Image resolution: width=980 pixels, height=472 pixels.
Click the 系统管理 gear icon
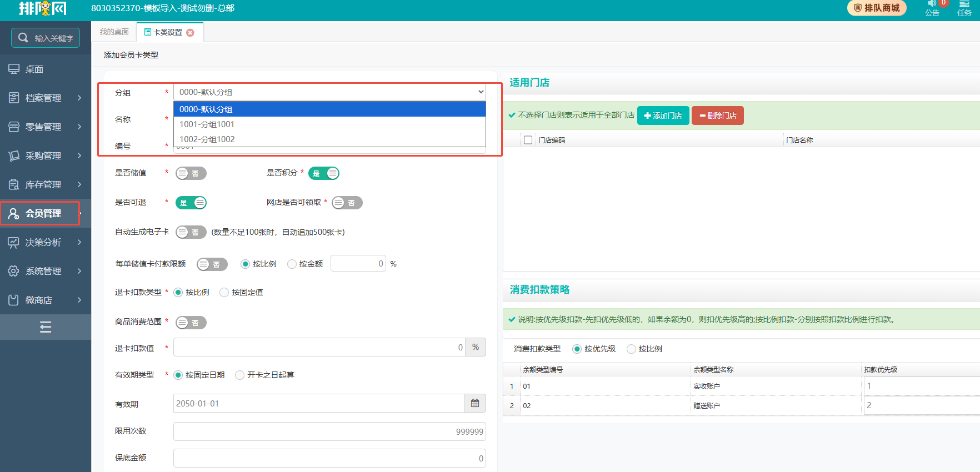(x=14, y=271)
